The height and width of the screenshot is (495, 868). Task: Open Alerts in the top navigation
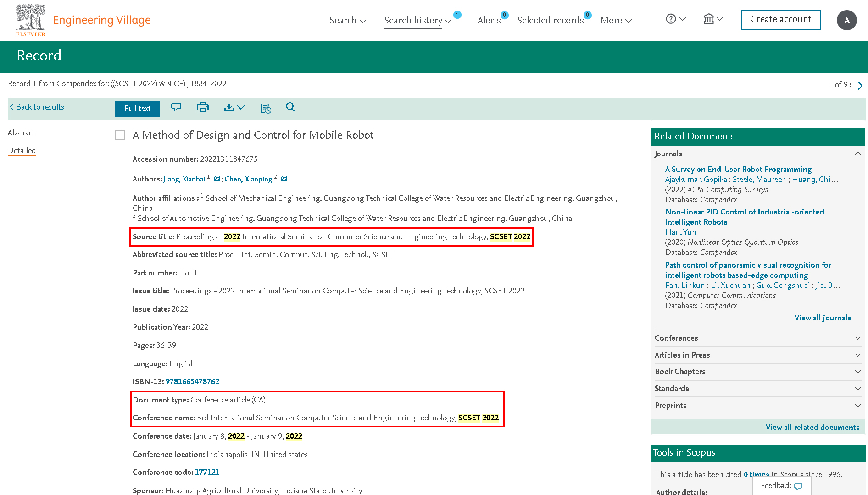click(489, 20)
